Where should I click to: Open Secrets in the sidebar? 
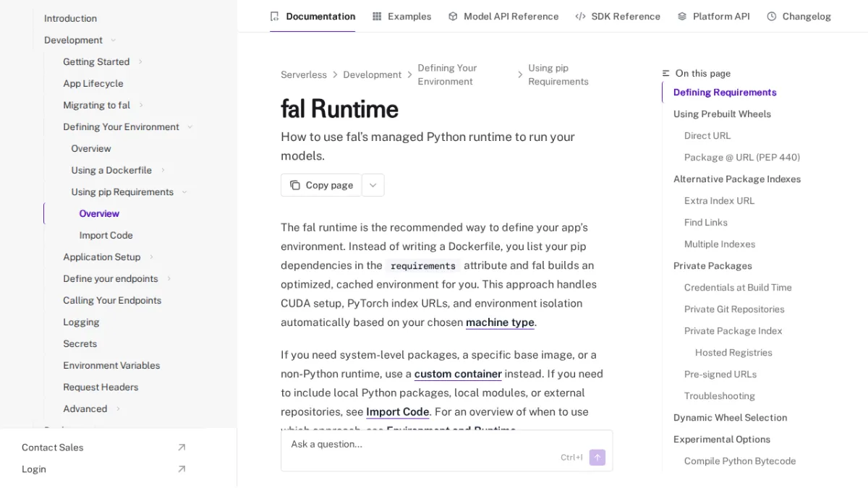click(x=80, y=344)
